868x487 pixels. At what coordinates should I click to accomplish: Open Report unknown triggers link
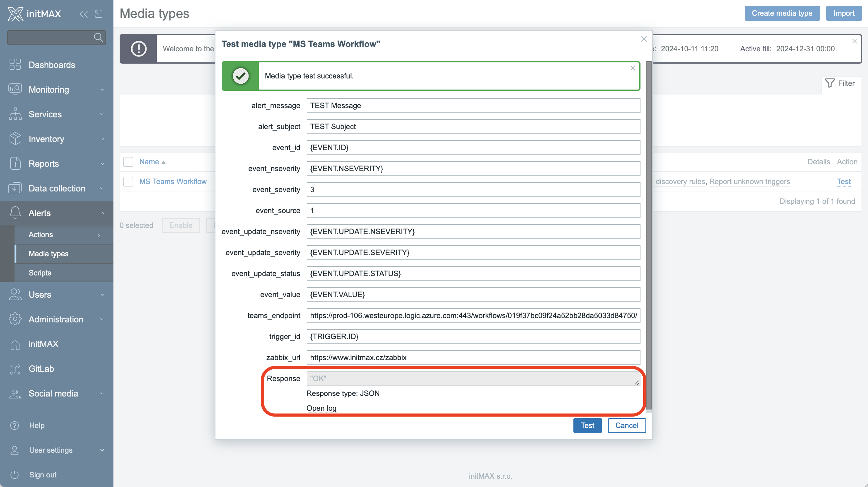(749, 181)
